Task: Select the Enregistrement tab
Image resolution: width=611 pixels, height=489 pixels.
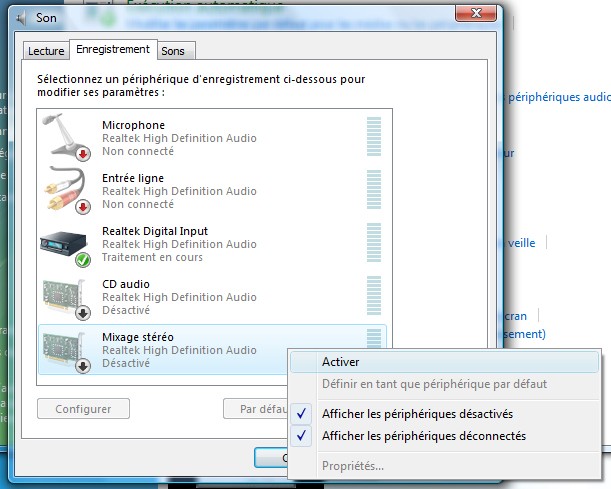Action: tap(113, 49)
